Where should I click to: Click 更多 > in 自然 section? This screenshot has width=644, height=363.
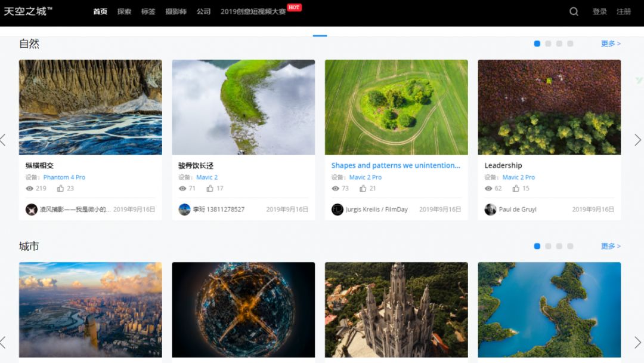pos(611,44)
